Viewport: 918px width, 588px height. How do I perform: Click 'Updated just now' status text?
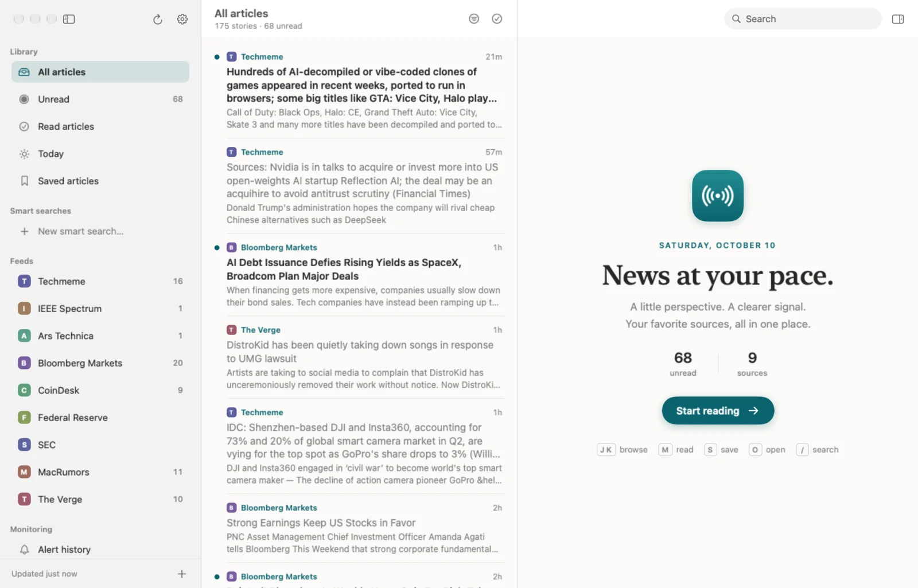point(44,574)
